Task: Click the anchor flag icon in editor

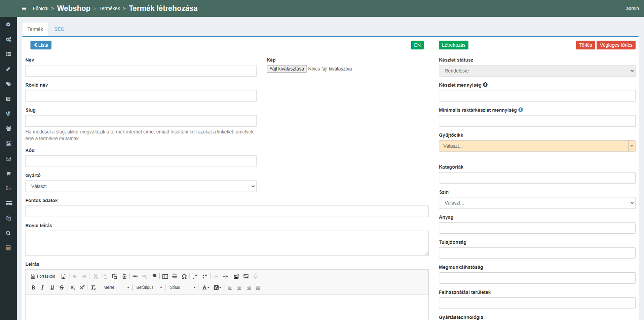Action: 154,276
